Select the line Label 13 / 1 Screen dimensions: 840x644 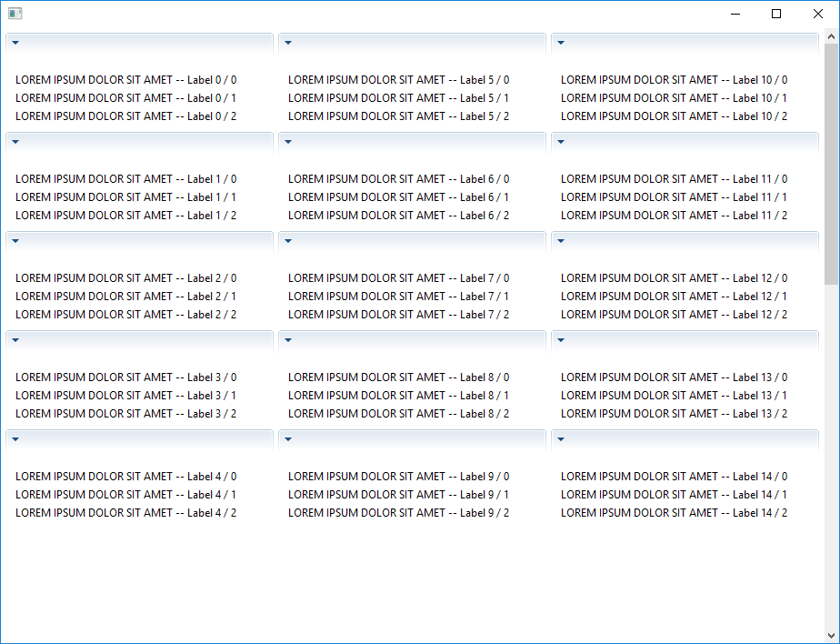point(674,396)
